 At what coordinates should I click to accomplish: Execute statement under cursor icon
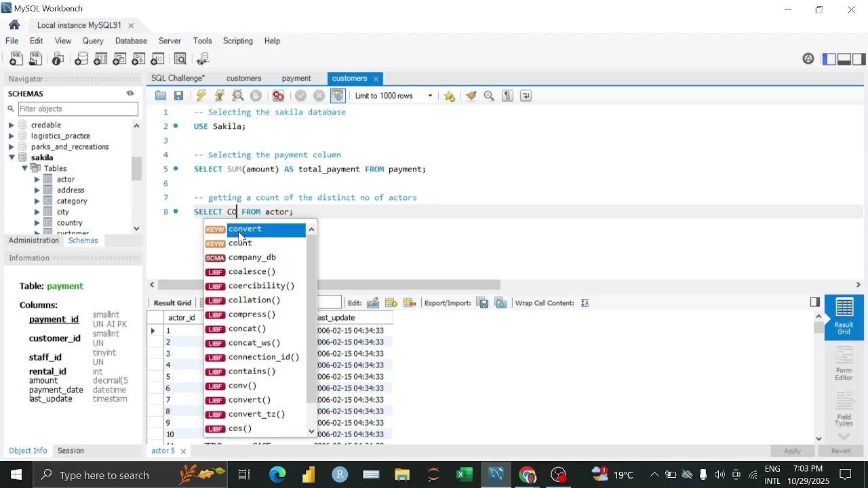220,96
